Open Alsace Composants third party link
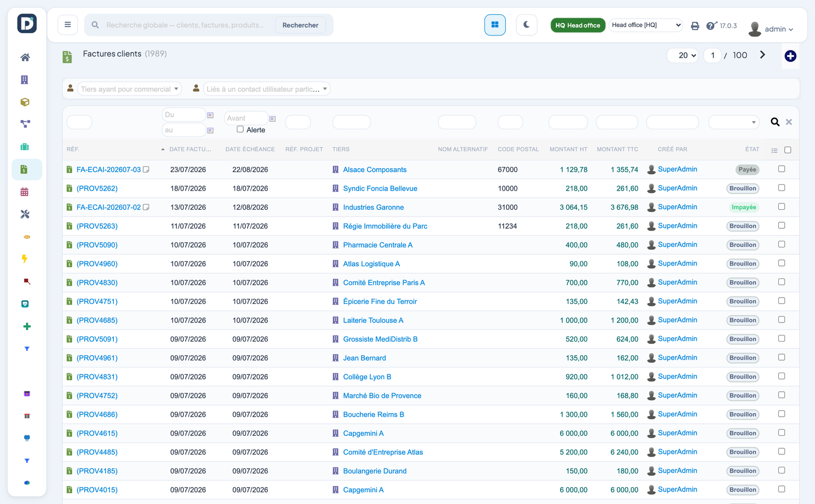 tap(375, 170)
